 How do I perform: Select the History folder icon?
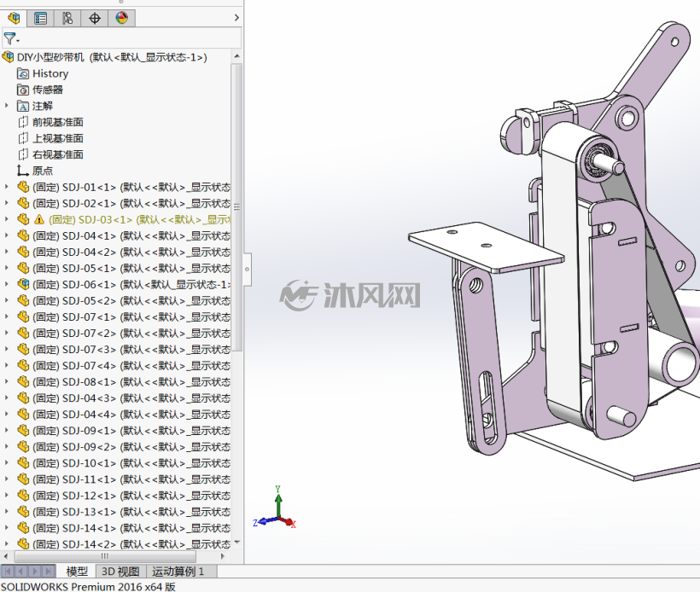coord(23,73)
